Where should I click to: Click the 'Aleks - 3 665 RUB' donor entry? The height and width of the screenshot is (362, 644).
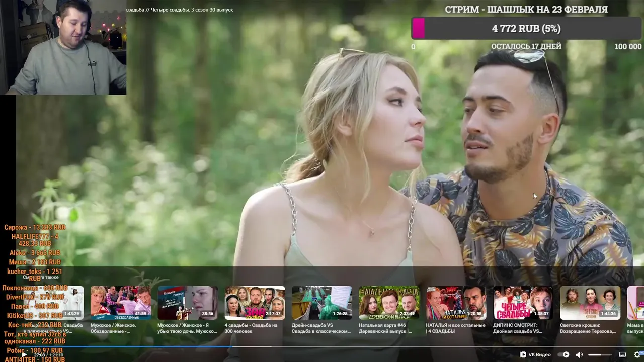click(35, 253)
